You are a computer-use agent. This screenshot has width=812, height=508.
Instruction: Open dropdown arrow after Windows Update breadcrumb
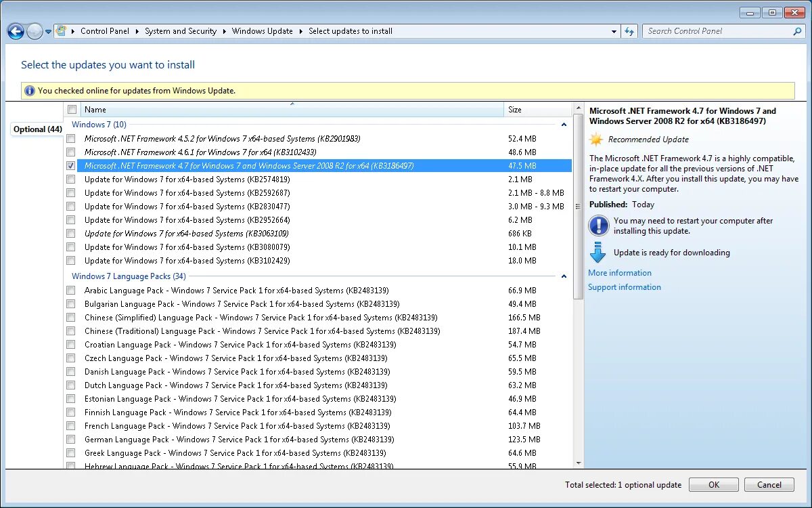tap(301, 31)
